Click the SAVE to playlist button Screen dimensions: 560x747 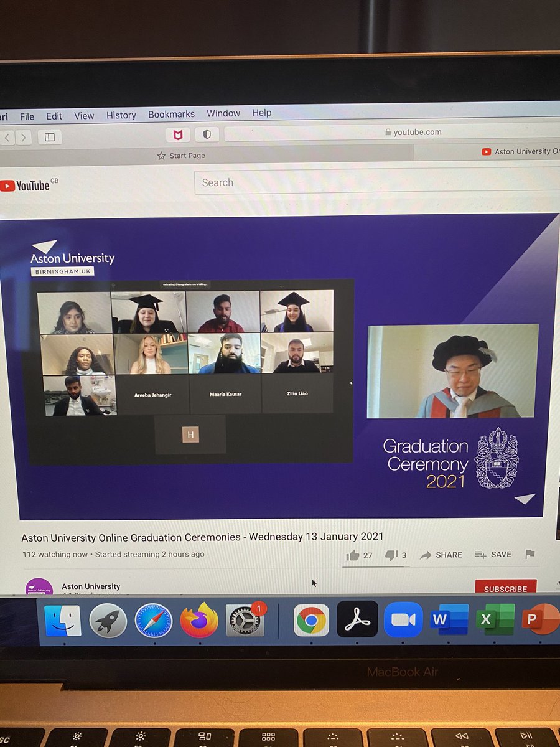tap(493, 554)
